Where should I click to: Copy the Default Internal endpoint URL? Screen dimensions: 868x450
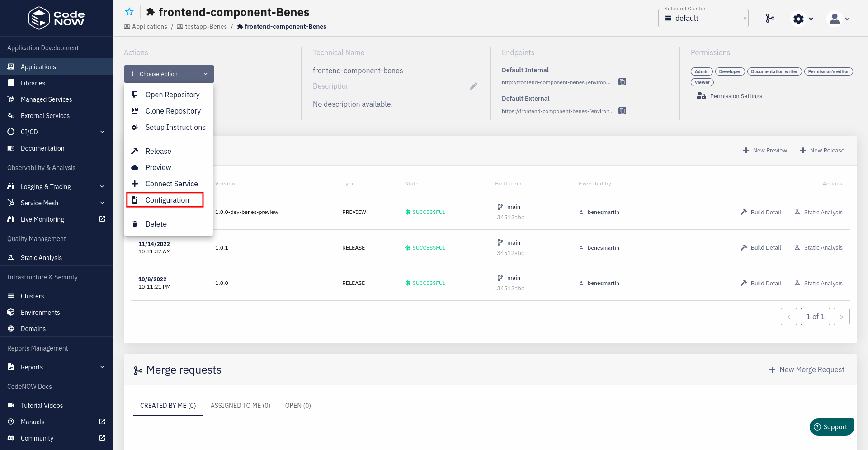pyautogui.click(x=623, y=82)
